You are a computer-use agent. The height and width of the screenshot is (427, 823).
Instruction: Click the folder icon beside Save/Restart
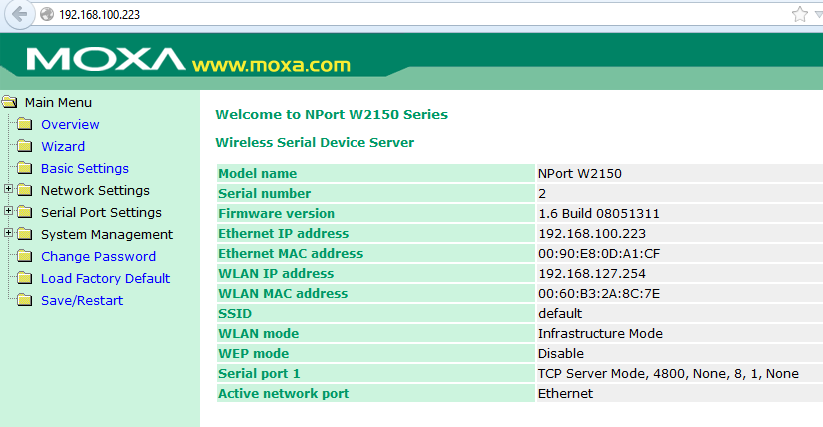point(24,301)
